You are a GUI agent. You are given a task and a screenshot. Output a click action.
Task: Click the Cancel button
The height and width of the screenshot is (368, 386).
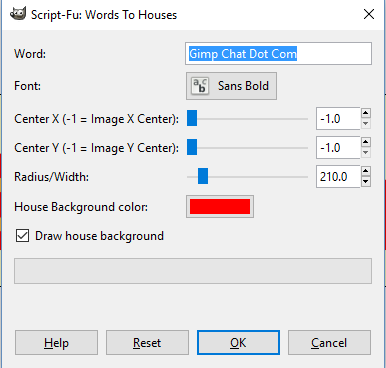pyautogui.click(x=329, y=343)
